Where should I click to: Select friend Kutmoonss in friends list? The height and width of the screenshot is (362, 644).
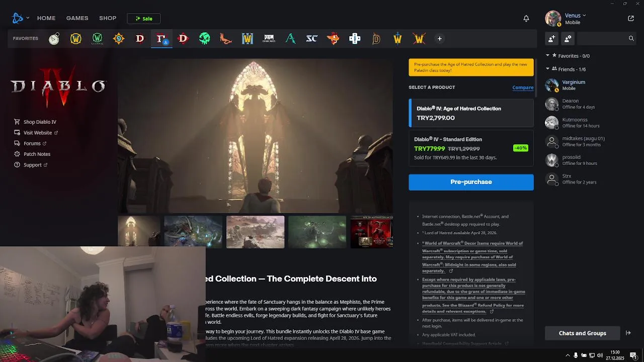pos(590,123)
